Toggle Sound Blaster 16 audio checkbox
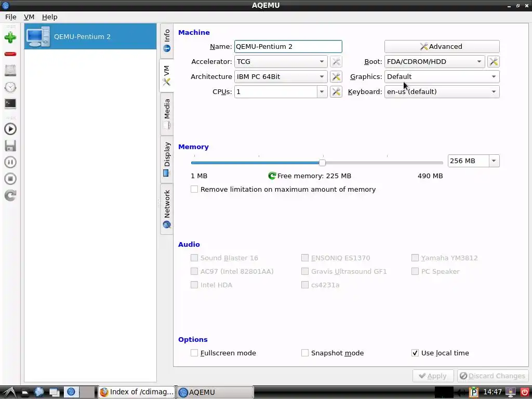The height and width of the screenshot is (399, 532). click(x=194, y=258)
